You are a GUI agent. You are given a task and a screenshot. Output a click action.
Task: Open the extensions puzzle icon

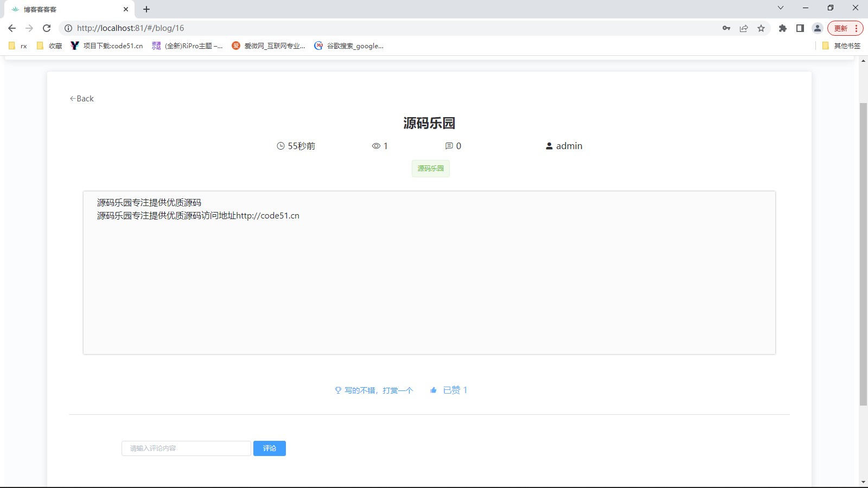[782, 28]
